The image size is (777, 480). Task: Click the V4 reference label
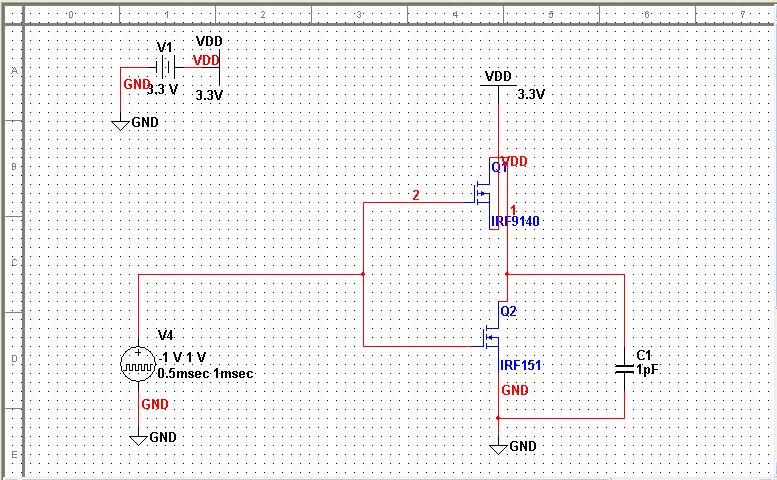point(165,335)
